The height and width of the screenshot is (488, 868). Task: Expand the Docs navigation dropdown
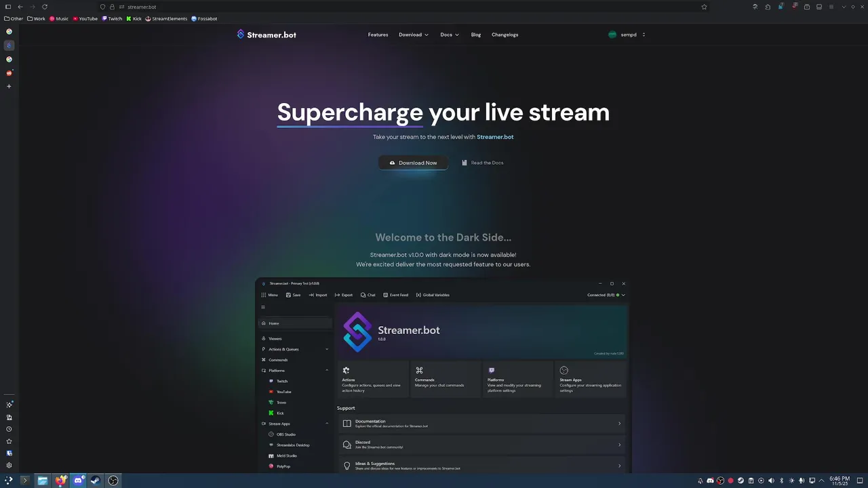pos(450,35)
